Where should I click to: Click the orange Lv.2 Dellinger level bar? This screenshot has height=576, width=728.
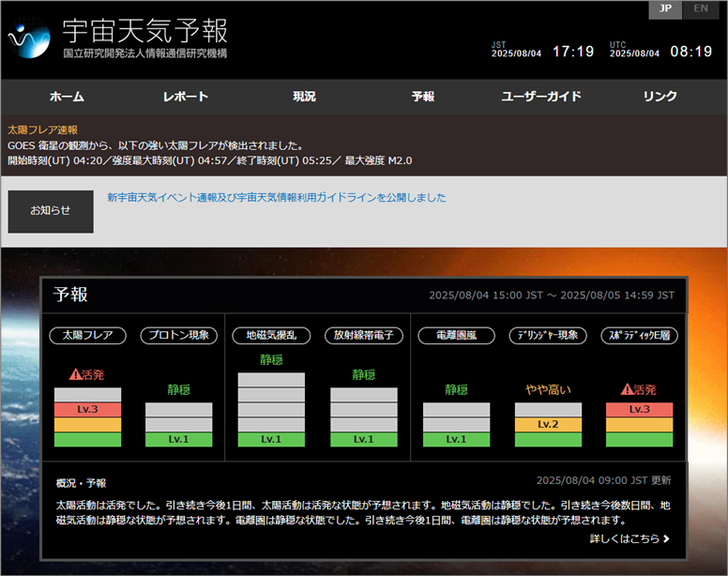[548, 424]
